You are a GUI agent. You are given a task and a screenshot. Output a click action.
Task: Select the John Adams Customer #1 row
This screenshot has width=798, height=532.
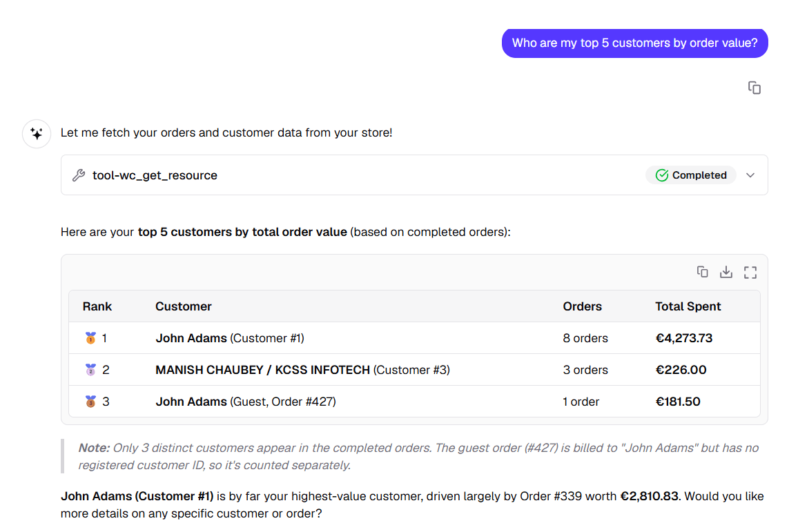[x=414, y=338]
